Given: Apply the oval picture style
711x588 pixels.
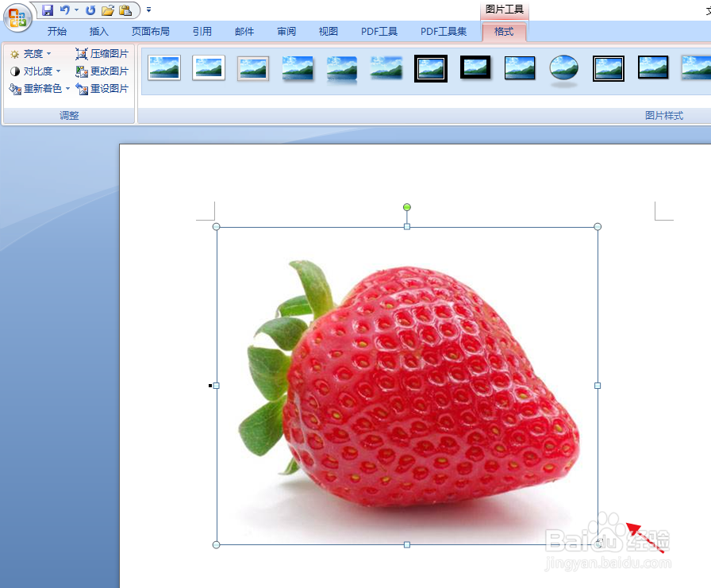Looking at the screenshot, I should tap(563, 70).
